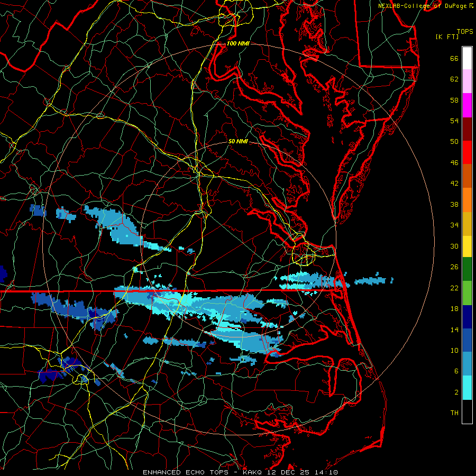Click the "18" legend value
The height and width of the screenshot is (476, 476).
pos(454,309)
